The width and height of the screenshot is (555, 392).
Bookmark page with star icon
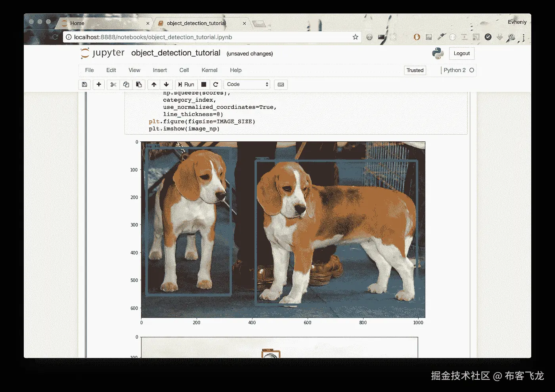pos(355,37)
